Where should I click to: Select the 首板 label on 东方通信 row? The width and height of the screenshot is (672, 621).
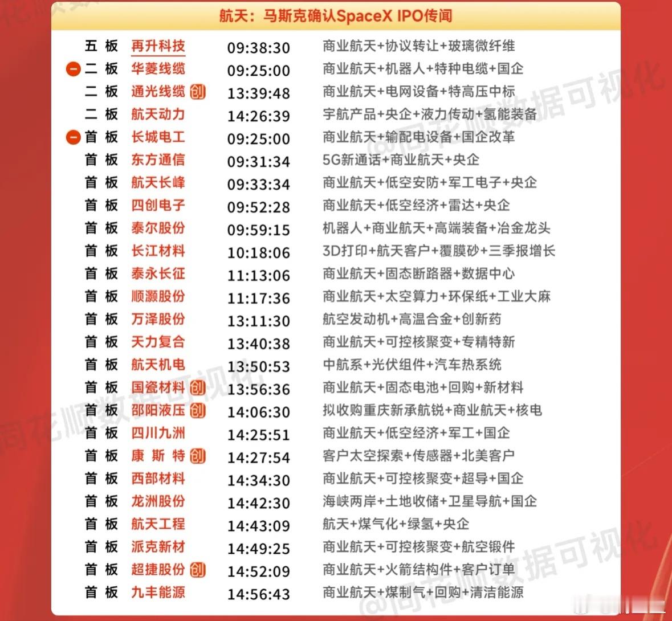coord(101,160)
